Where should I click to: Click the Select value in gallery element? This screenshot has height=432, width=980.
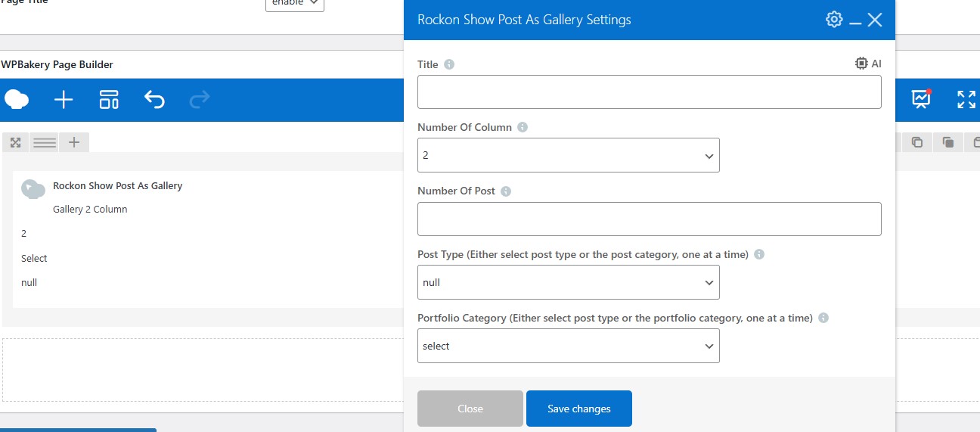[x=34, y=258]
